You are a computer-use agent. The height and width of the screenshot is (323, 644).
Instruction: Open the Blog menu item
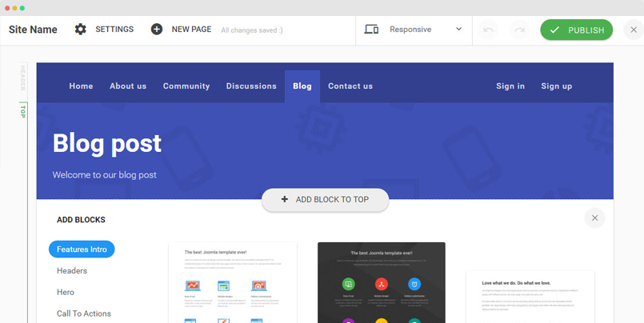[302, 86]
